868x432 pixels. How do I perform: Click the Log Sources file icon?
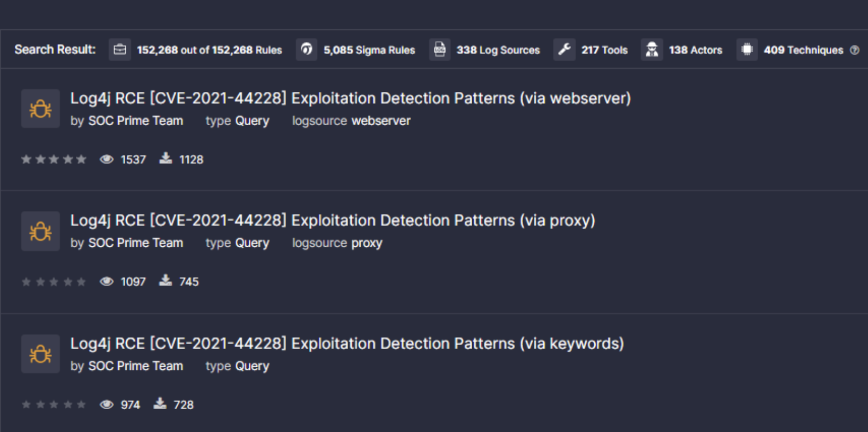click(440, 50)
